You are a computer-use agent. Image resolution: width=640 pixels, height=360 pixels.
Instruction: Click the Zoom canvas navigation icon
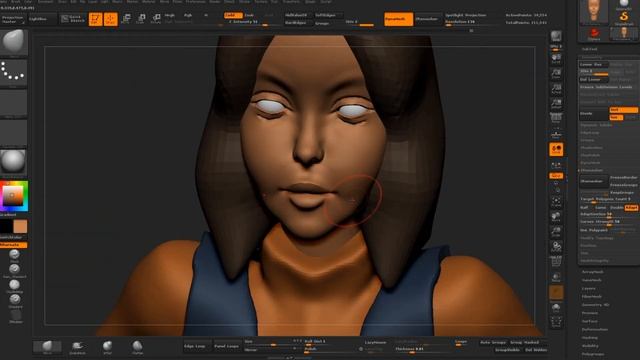pos(556,73)
